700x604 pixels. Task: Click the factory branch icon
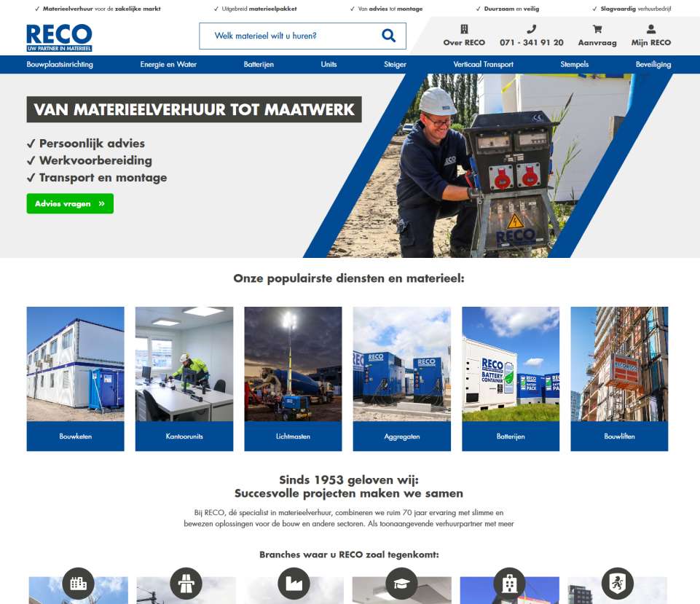click(294, 583)
